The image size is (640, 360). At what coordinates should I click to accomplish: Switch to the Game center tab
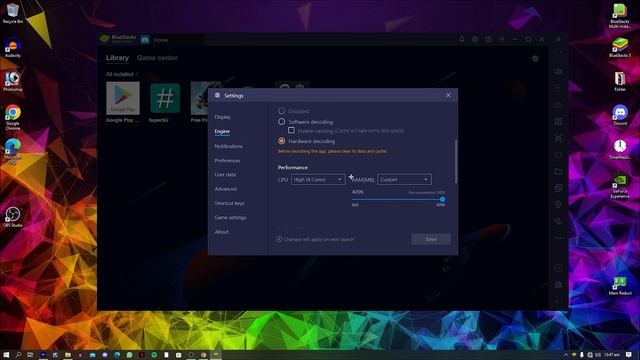coord(157,58)
